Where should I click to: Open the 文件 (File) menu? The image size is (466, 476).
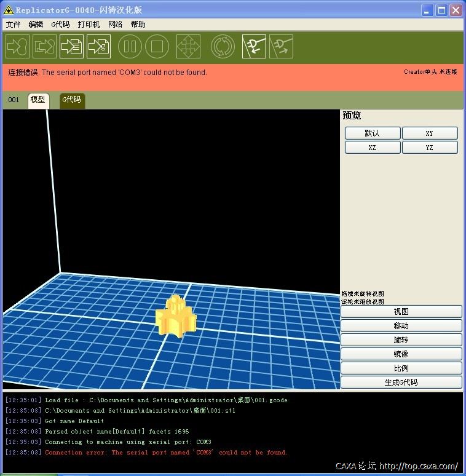pos(13,24)
